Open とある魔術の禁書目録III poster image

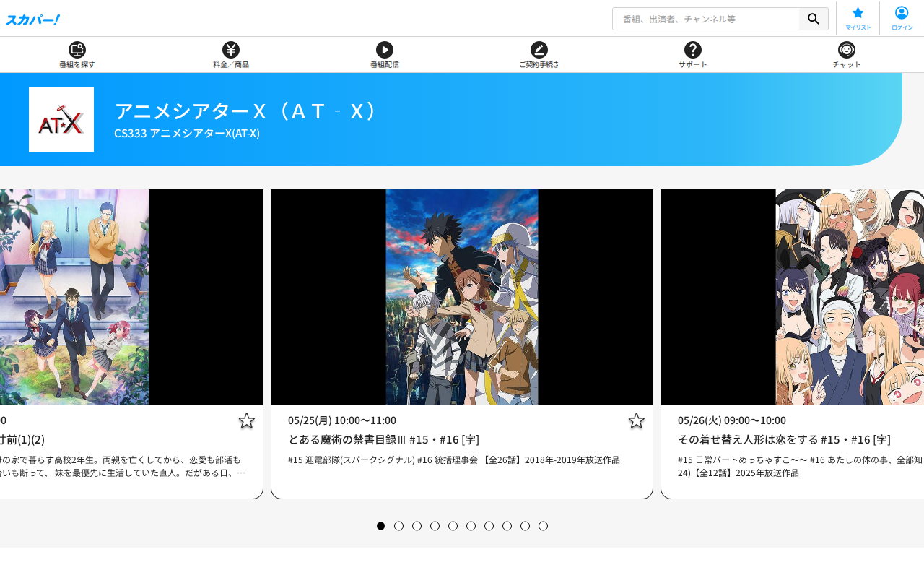click(x=462, y=297)
